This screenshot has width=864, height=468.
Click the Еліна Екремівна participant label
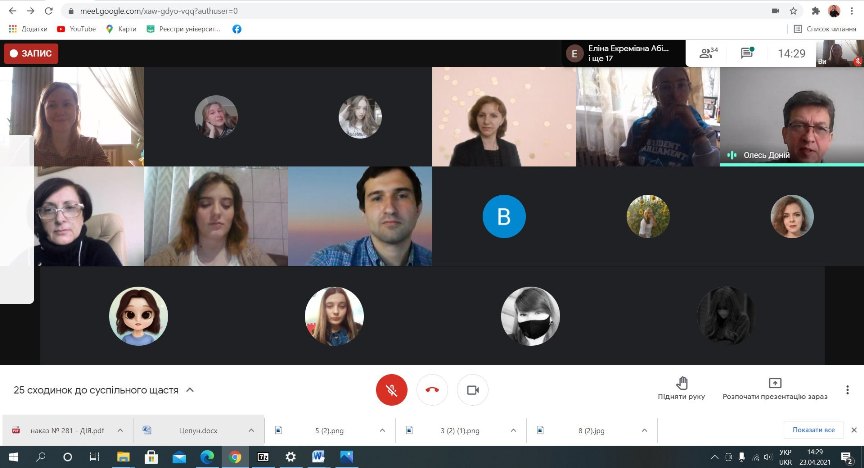coord(624,53)
